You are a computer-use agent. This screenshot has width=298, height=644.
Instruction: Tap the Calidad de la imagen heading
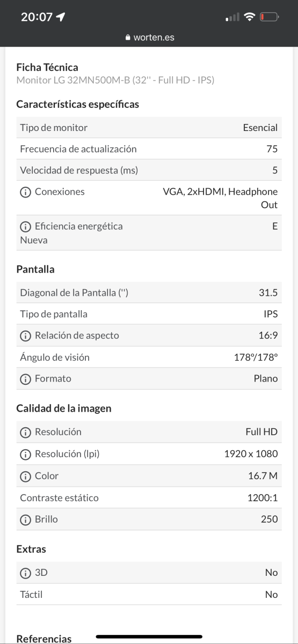click(64, 408)
